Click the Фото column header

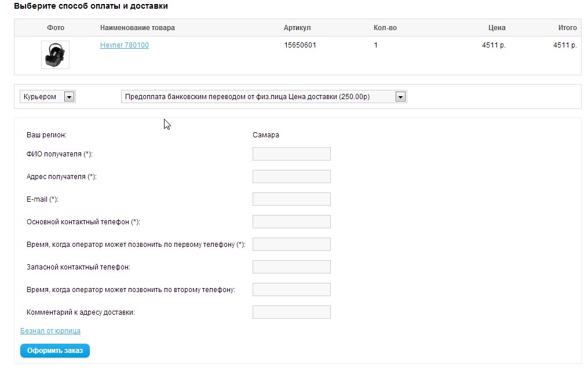(56, 28)
